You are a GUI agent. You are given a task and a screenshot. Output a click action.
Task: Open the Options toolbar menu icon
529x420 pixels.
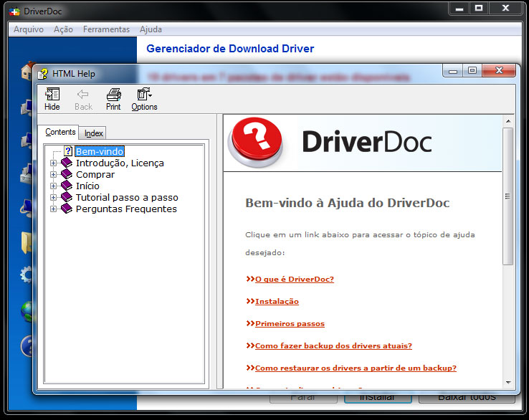pyautogui.click(x=144, y=94)
